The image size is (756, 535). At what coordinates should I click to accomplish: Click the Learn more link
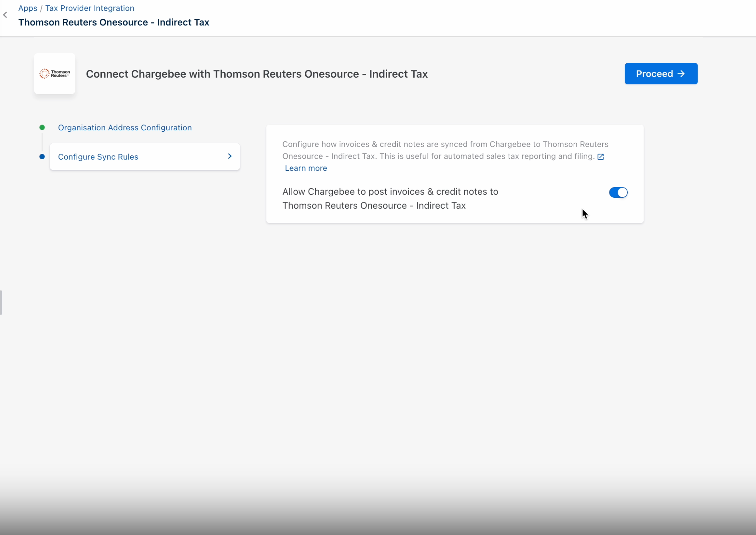(x=306, y=168)
